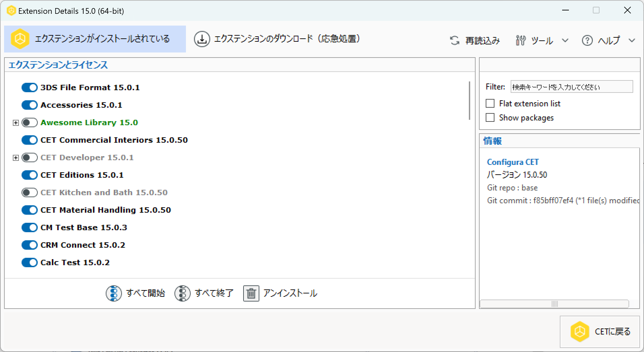Click the Git repo : base text

point(512,188)
